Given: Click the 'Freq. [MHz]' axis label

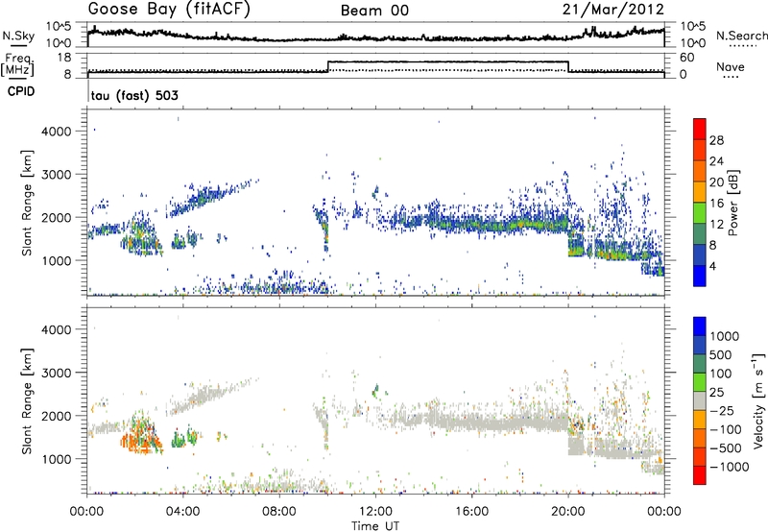Looking at the screenshot, I should [x=18, y=64].
